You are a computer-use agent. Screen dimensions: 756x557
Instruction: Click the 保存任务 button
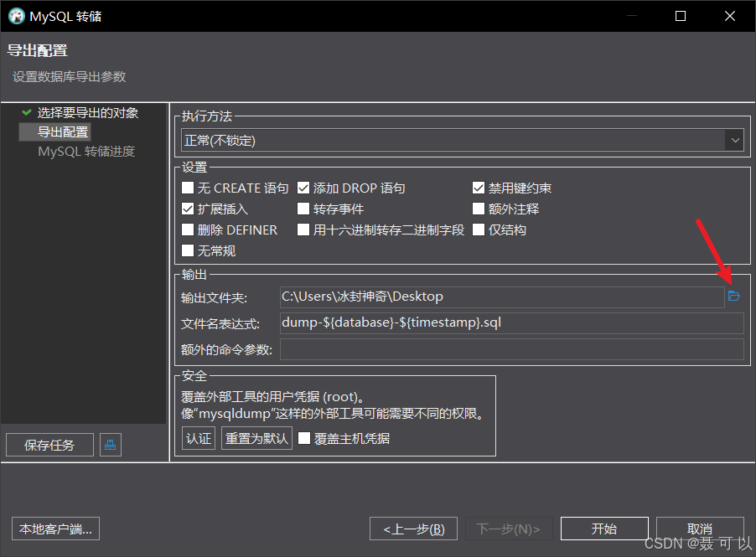pyautogui.click(x=49, y=445)
